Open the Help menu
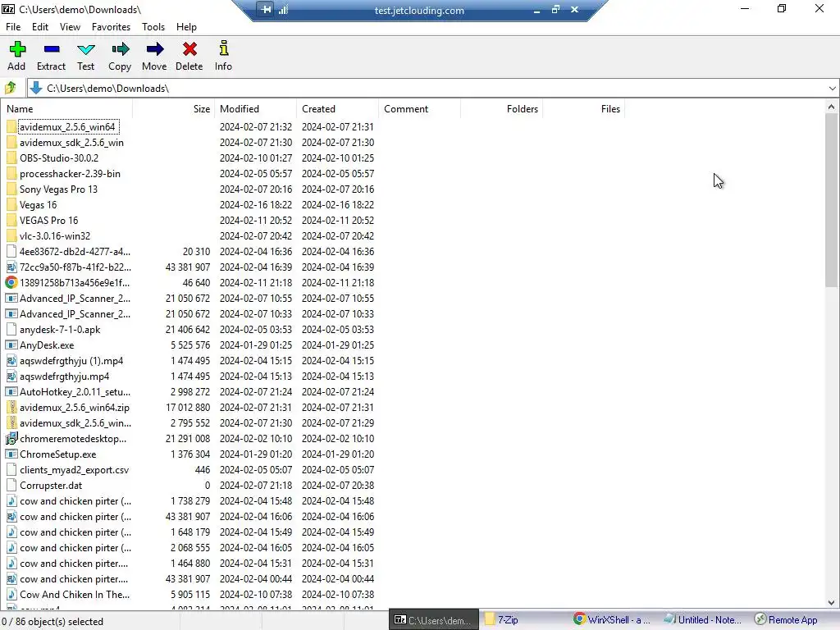 tap(186, 27)
